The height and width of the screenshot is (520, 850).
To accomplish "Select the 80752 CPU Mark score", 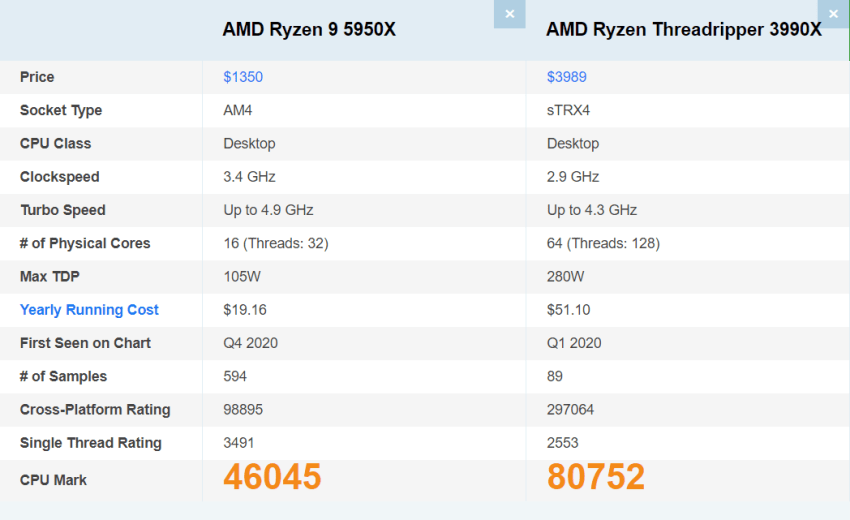I will click(x=596, y=477).
